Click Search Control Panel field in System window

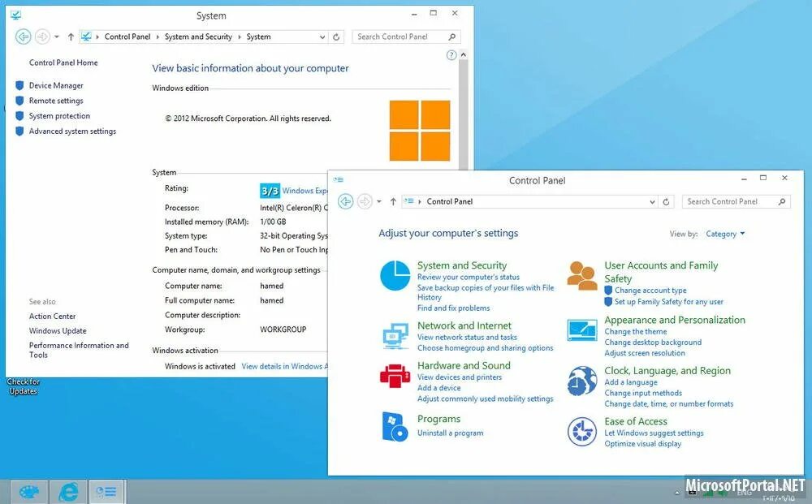pos(406,37)
